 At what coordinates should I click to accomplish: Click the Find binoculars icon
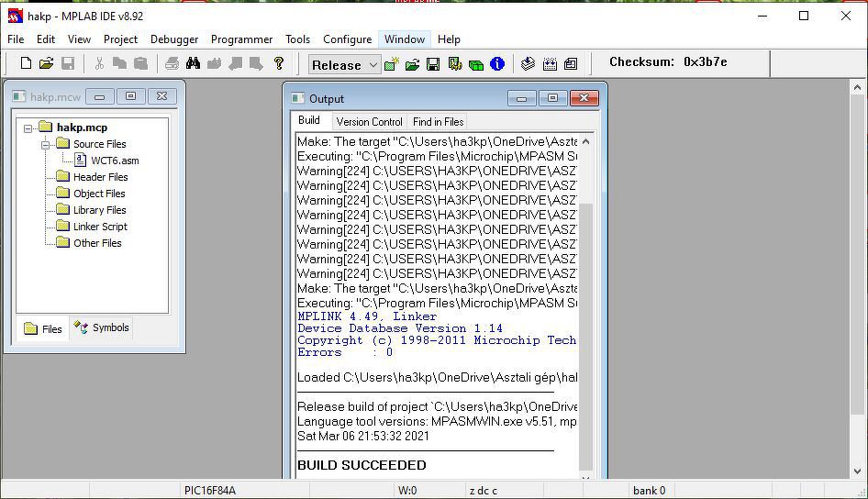[x=193, y=63]
